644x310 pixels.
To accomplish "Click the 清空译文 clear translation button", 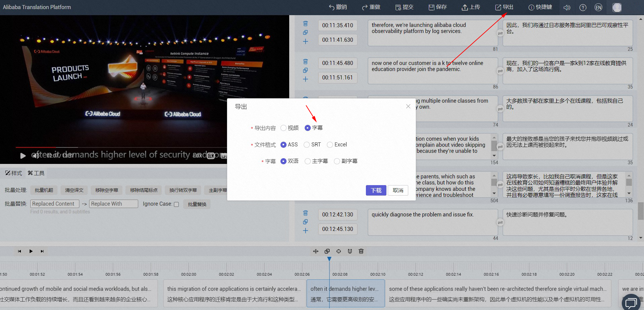I will (74, 190).
